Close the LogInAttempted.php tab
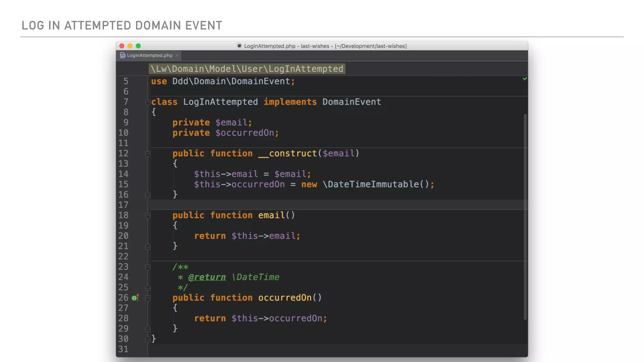The height and width of the screenshot is (362, 644). click(x=177, y=55)
